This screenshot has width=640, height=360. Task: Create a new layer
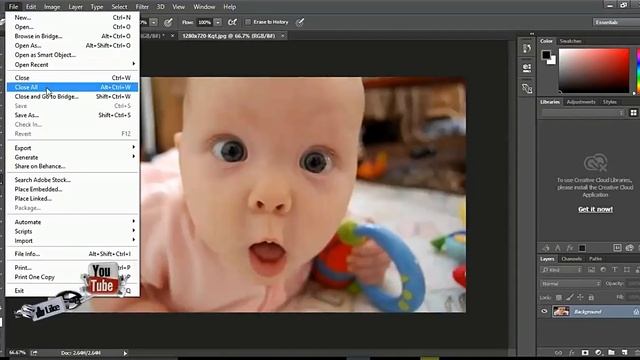click(x=624, y=352)
